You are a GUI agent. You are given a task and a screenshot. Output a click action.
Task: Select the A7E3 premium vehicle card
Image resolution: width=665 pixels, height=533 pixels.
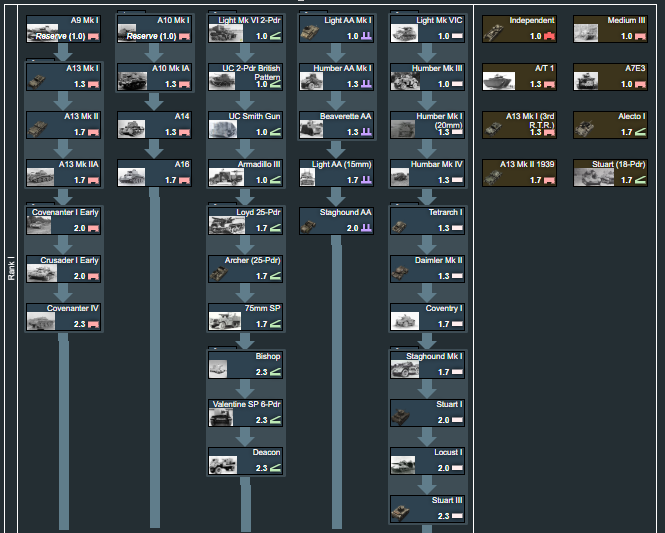610,76
